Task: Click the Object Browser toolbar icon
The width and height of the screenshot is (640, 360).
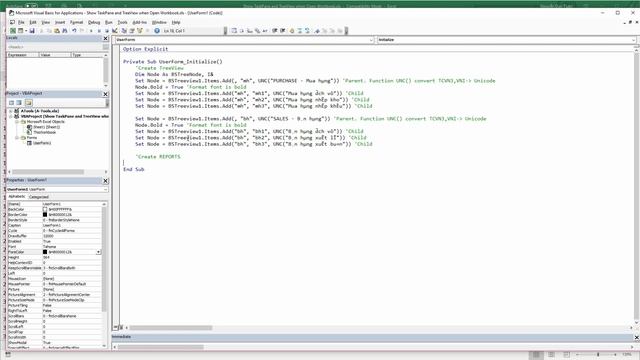Action: point(140,31)
